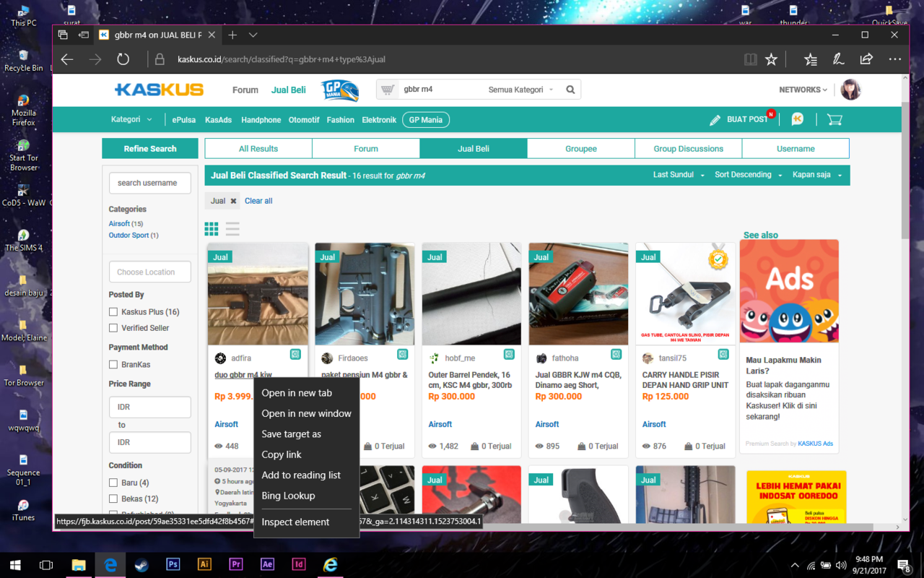This screenshot has height=578, width=924.
Task: Switch to Group Discussions tab
Action: coord(689,149)
